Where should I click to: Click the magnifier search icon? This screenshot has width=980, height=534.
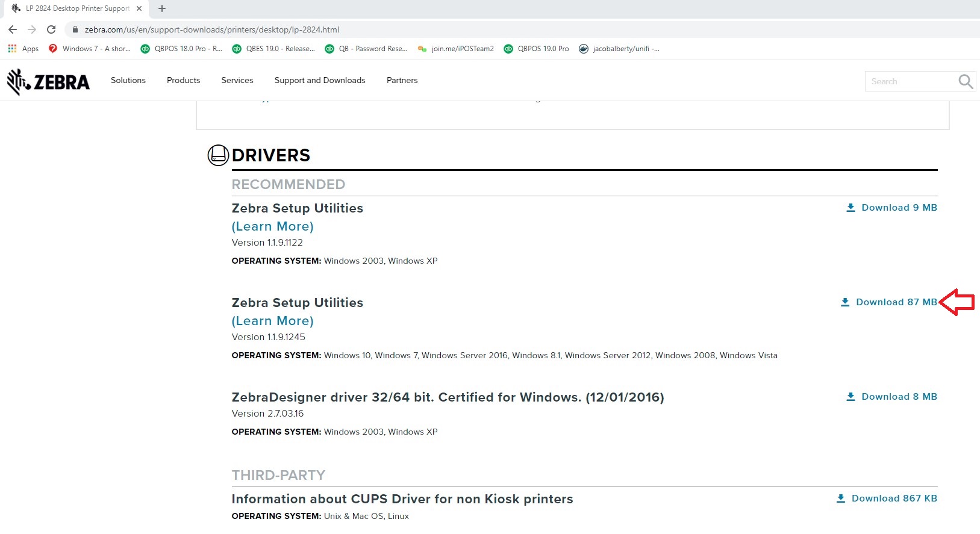(x=966, y=81)
